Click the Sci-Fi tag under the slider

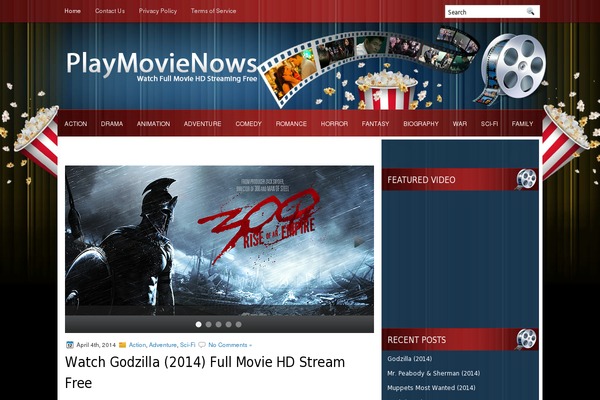click(188, 345)
